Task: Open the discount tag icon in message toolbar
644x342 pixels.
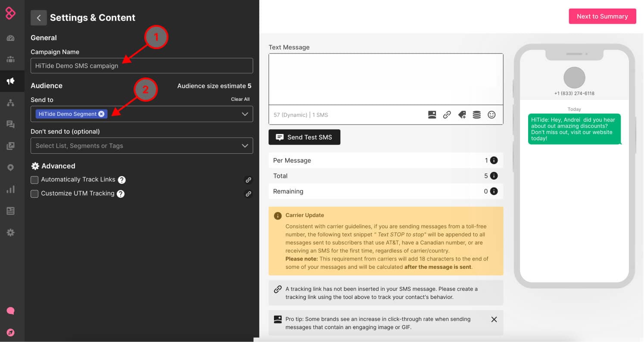Action: (x=462, y=115)
